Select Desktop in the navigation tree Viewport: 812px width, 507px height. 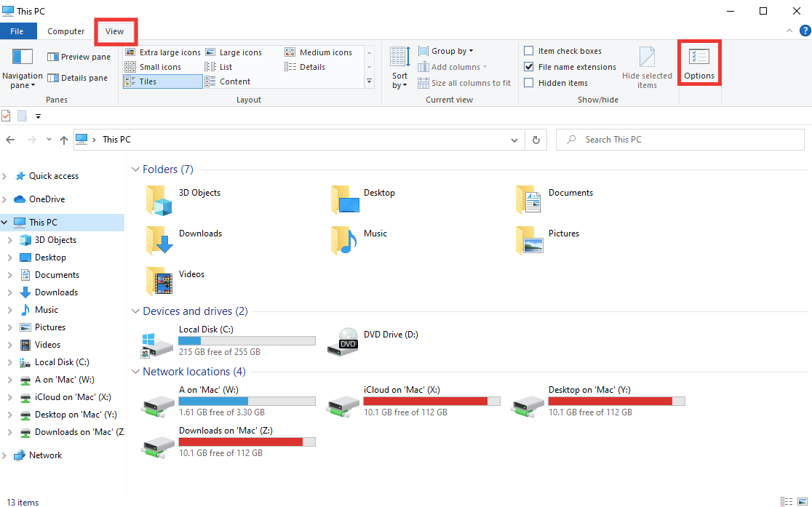pyautogui.click(x=50, y=258)
